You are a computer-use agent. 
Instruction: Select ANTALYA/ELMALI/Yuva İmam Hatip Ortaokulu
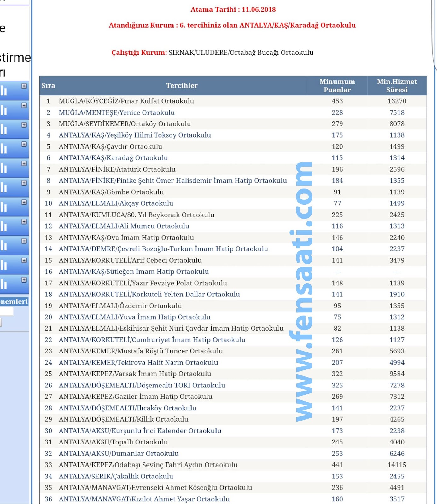[233, 317]
